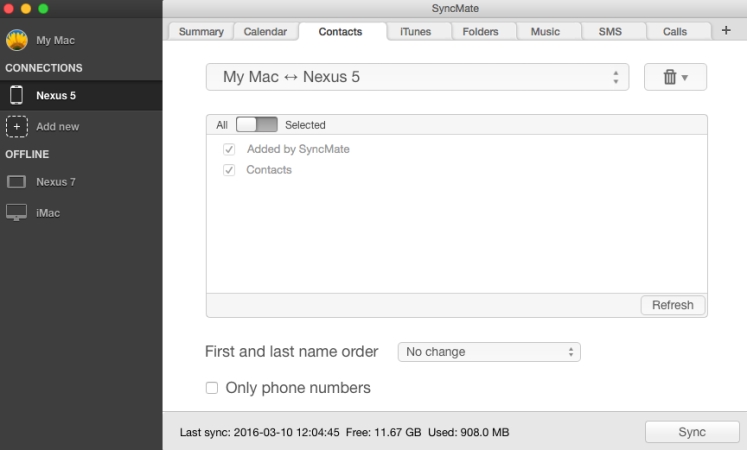Viewport: 747px width, 450px height.
Task: Click Added by SyncMate group label
Action: (x=298, y=149)
